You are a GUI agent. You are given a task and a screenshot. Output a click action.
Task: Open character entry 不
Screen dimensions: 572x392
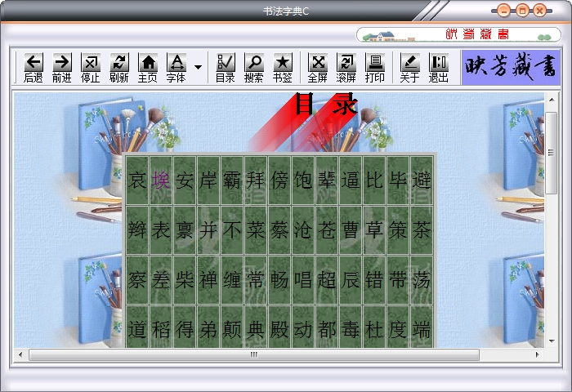coord(232,230)
